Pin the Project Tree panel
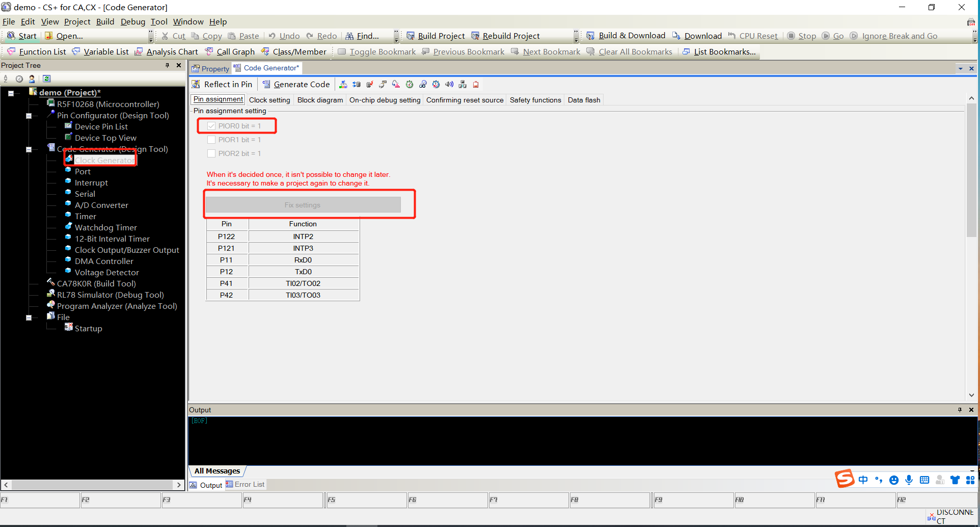 coord(167,65)
